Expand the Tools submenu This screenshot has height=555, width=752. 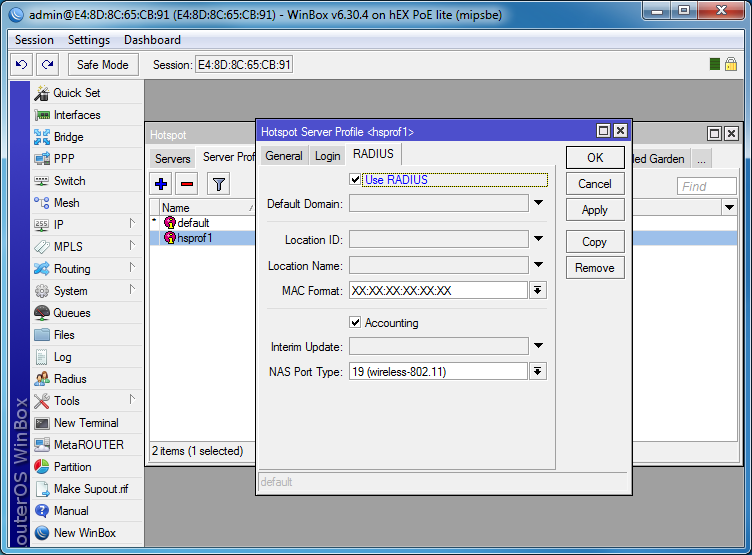click(x=132, y=400)
